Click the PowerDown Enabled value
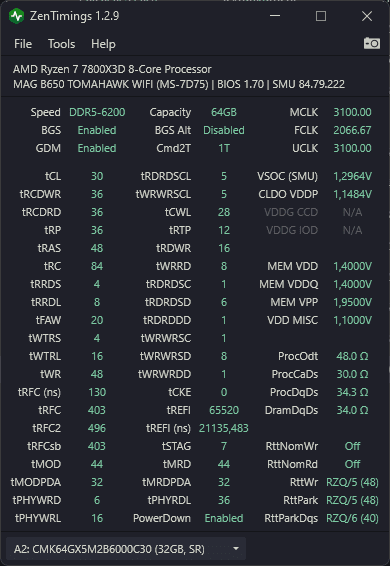Screen dimensions: 390x566 pyautogui.click(x=224, y=518)
